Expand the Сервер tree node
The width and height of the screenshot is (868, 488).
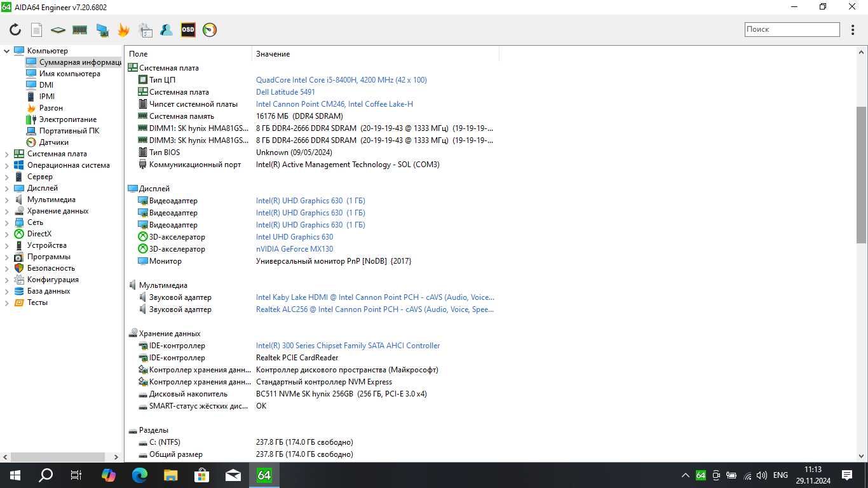7,177
